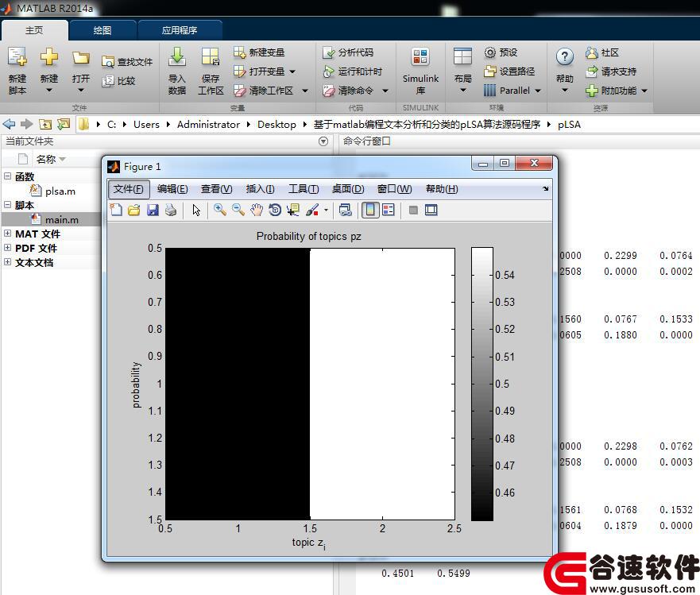Viewport: 700px width, 595px height.
Task: Collapse the 函数 group
Action: coord(8,176)
